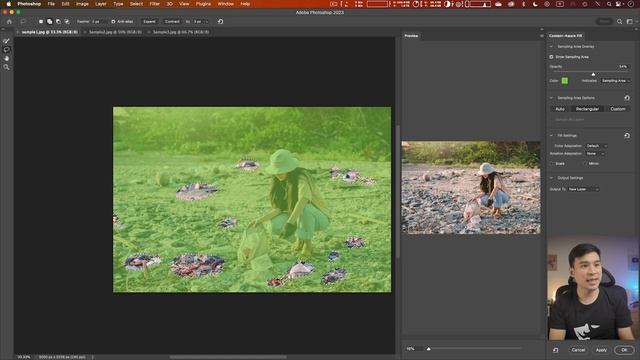Image resolution: width=640 pixels, height=360 pixels.
Task: Open the Image menu
Action: (x=82, y=4)
